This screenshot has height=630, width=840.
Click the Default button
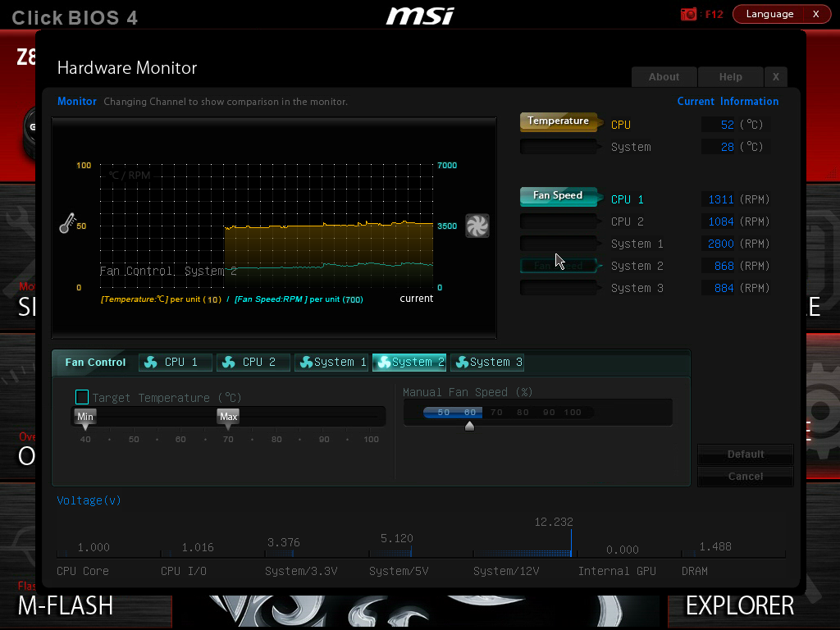(x=745, y=454)
